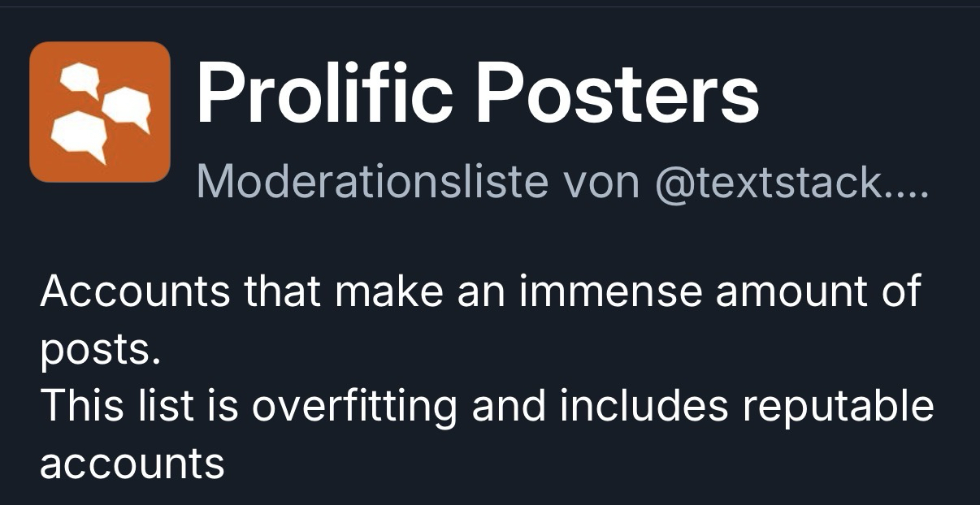Click the word "posts." in the description
Image resolution: width=980 pixels, height=505 pixels.
click(x=94, y=350)
